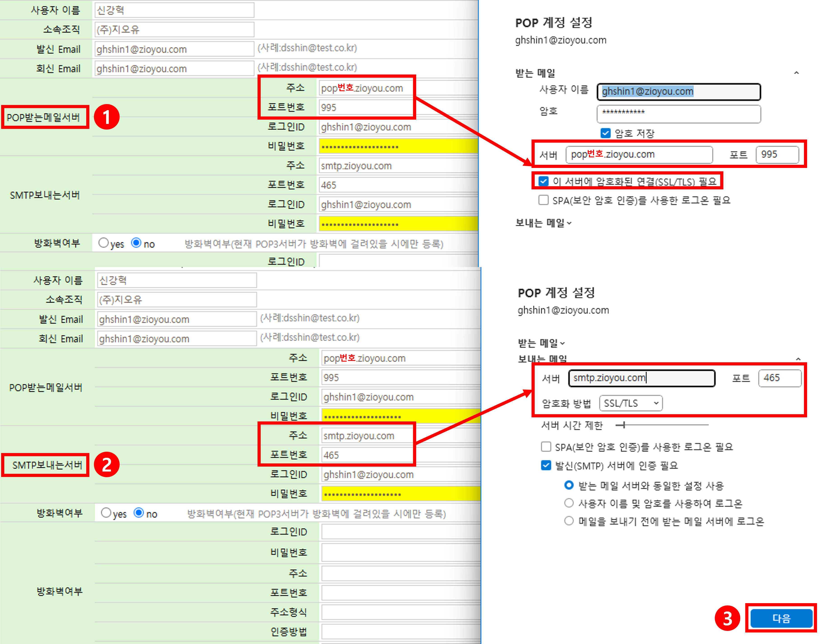This screenshot has height=644, width=822.
Task: Click SMTP 로그인ID field in bottom form
Action: pyautogui.click(x=401, y=475)
